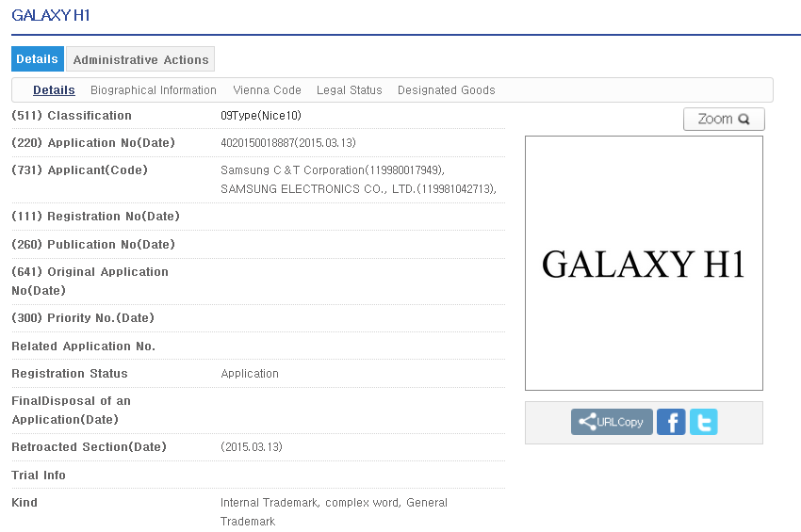Go to the Vienna Code section
Screen dimensions: 801x532
(267, 89)
